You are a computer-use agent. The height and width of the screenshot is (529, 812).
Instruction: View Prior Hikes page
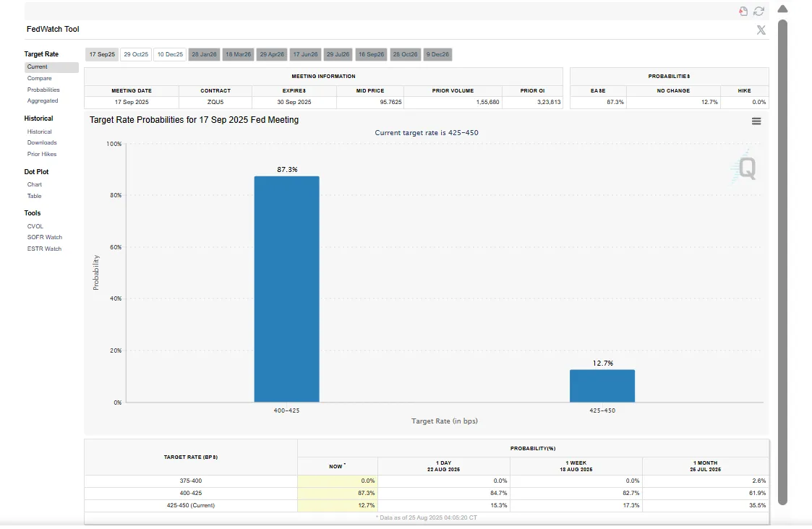[x=42, y=154]
